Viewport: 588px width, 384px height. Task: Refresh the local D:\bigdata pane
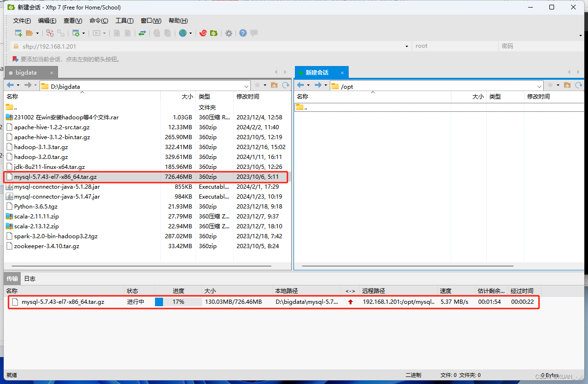[286, 85]
